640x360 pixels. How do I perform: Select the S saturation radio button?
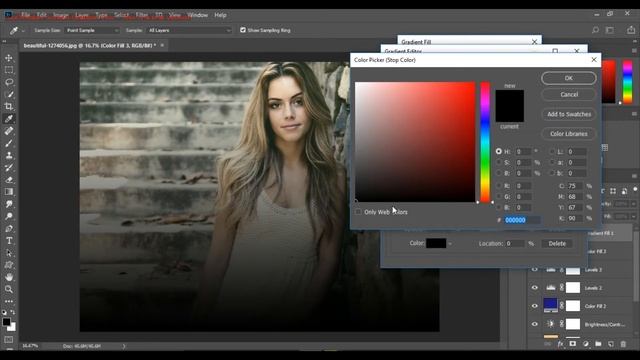[499, 162]
